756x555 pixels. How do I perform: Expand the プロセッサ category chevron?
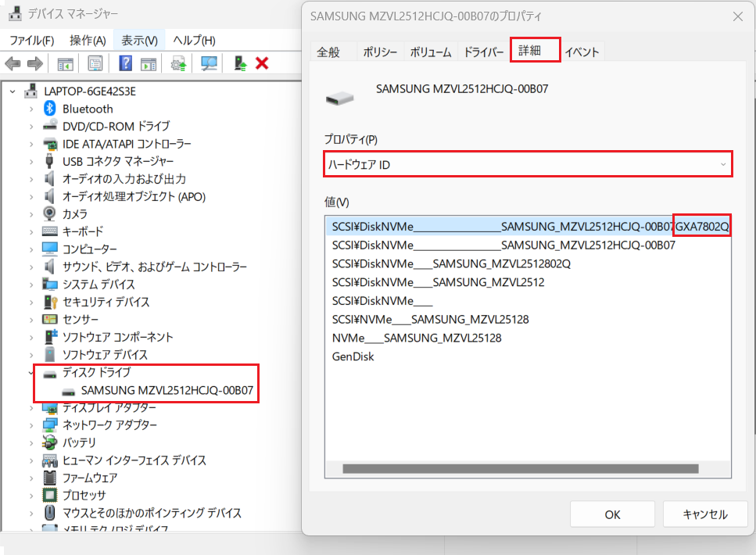tap(31, 496)
